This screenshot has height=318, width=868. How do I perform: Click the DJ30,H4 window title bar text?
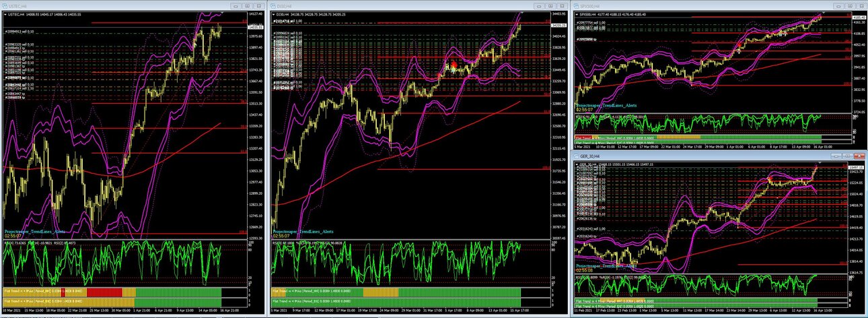(x=285, y=6)
